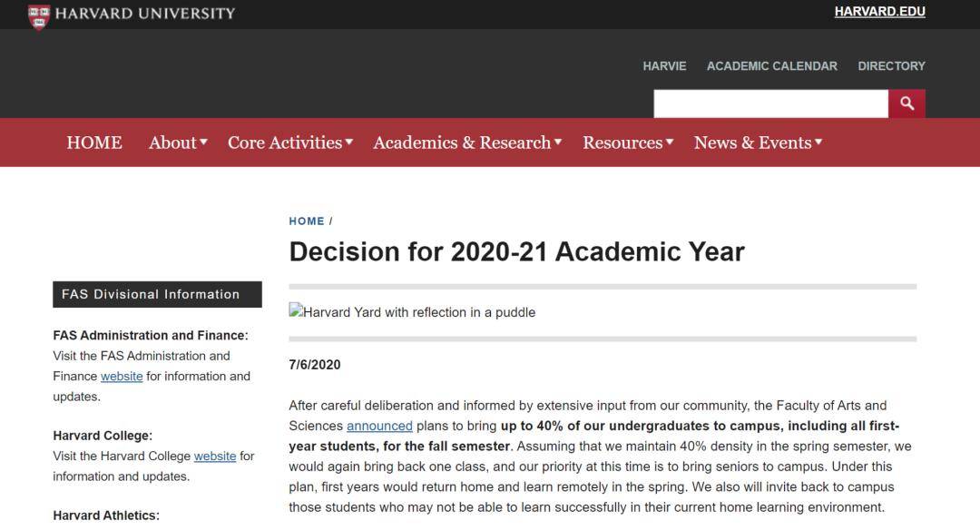
Task: Click the magnifier search button
Action: (x=906, y=103)
